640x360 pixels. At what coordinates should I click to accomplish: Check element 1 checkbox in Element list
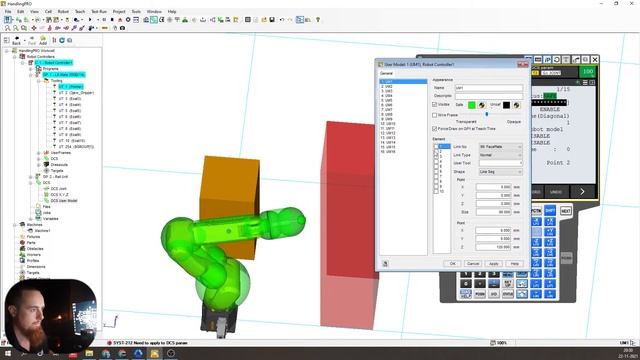[436, 147]
